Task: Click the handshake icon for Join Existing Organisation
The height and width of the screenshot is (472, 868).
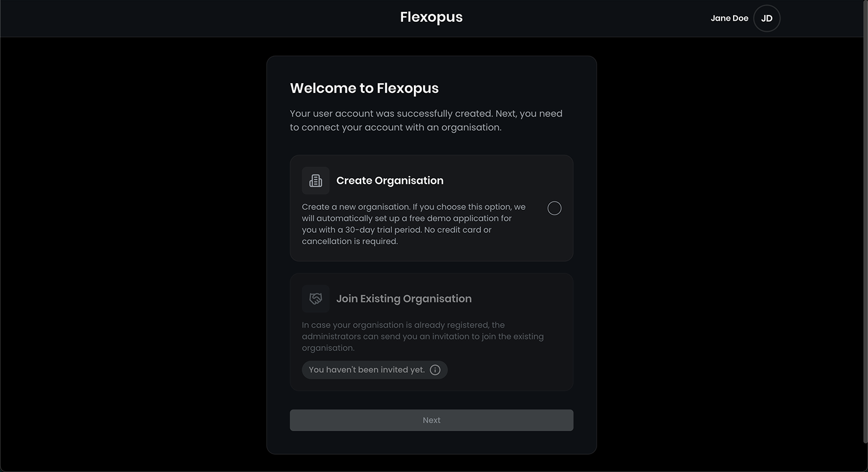Action: pos(316,299)
